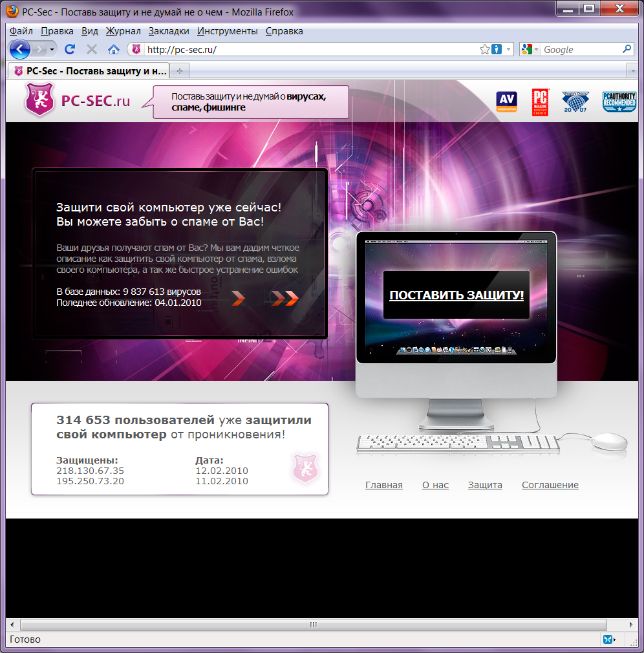Open the Файл menu
Image resolution: width=644 pixels, height=653 pixels.
21,31
